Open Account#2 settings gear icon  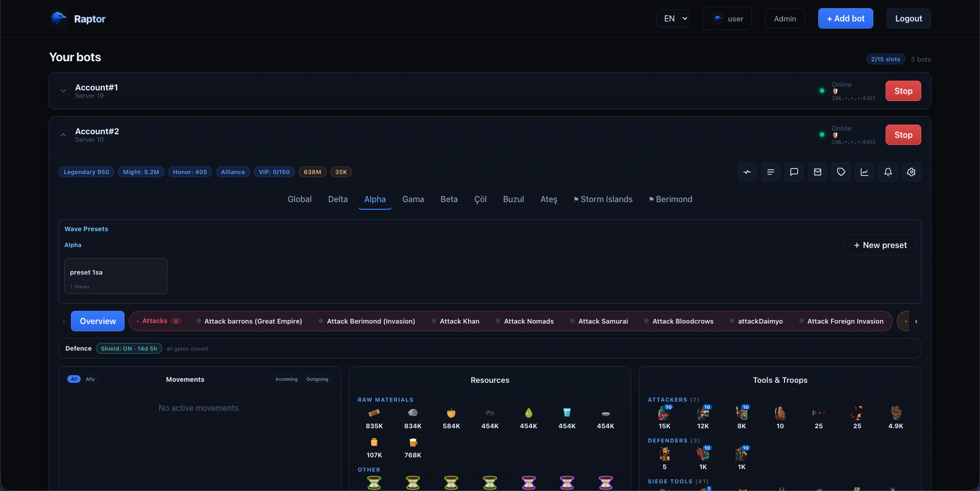click(912, 172)
